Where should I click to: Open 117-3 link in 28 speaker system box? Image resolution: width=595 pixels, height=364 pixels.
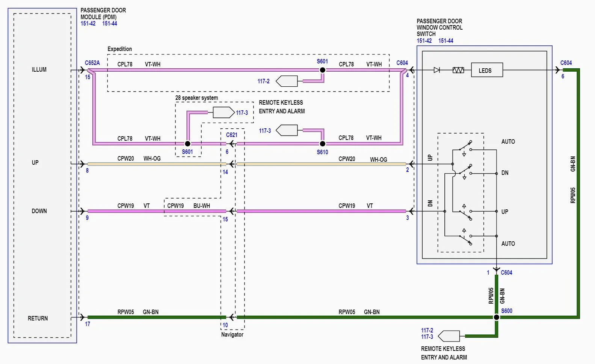point(242,113)
